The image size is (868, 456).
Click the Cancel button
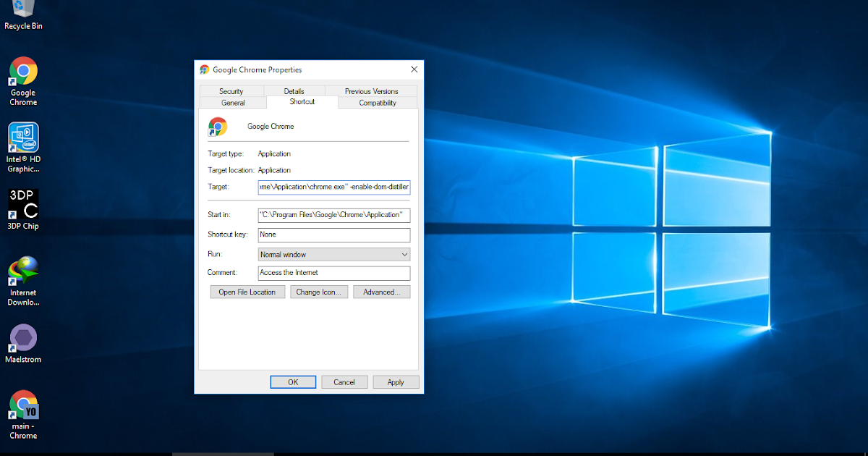click(x=344, y=382)
